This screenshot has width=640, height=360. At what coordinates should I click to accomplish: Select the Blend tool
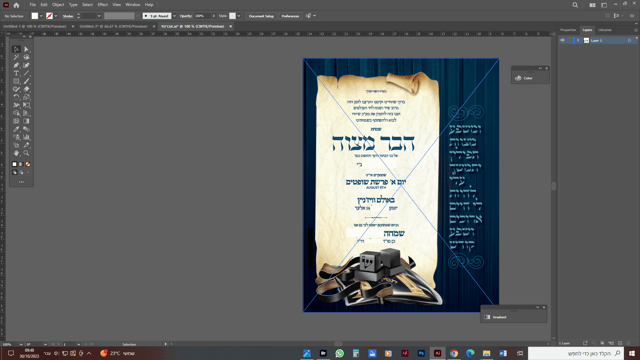[x=27, y=129]
